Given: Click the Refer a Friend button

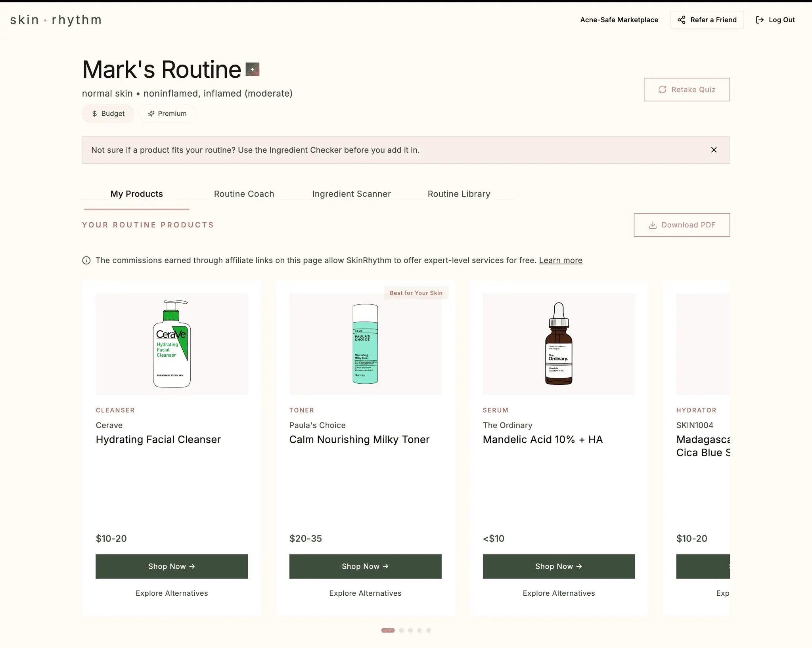Looking at the screenshot, I should (707, 20).
